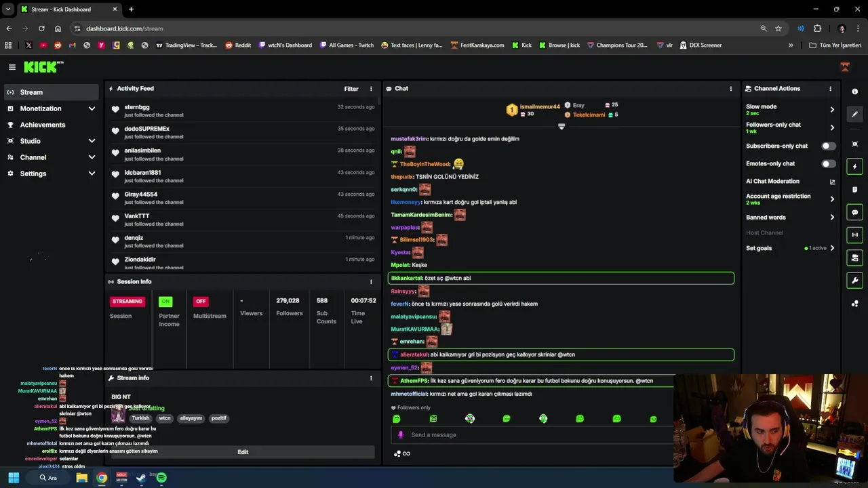Open Slow mode settings
The height and width of the screenshot is (488, 868).
pos(790,109)
